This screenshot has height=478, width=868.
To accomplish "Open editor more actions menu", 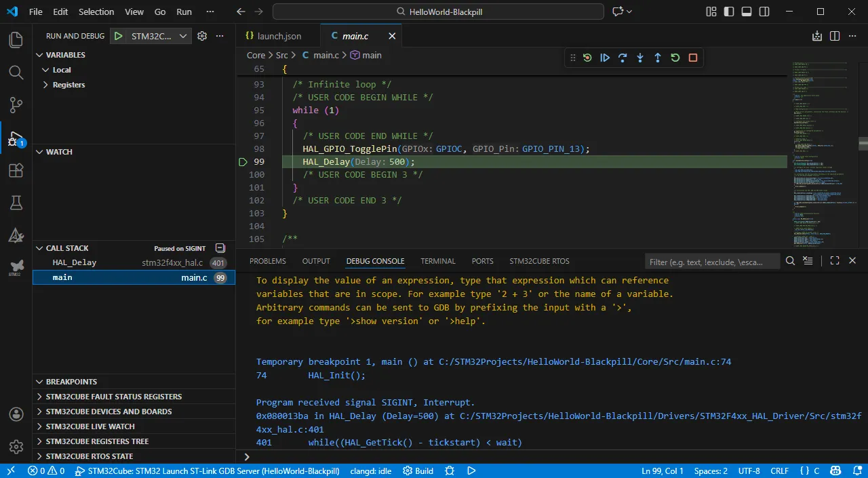I will (x=852, y=36).
